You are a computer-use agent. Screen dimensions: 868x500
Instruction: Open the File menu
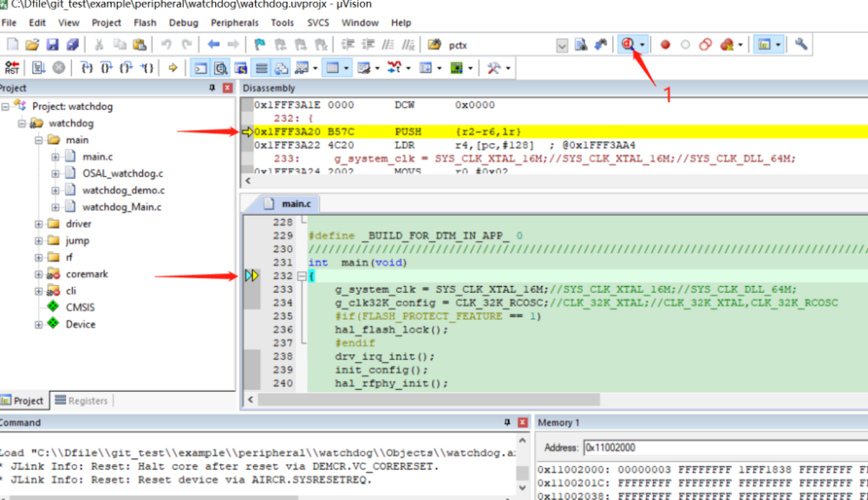(x=9, y=23)
